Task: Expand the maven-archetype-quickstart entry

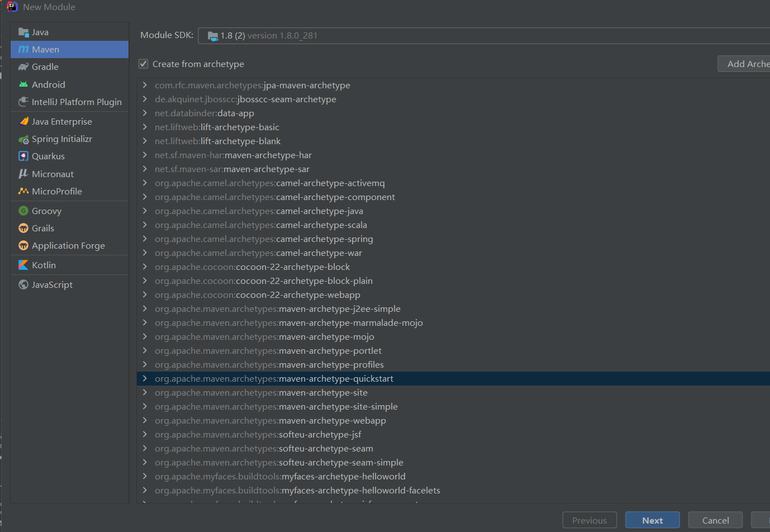Action: pyautogui.click(x=145, y=378)
